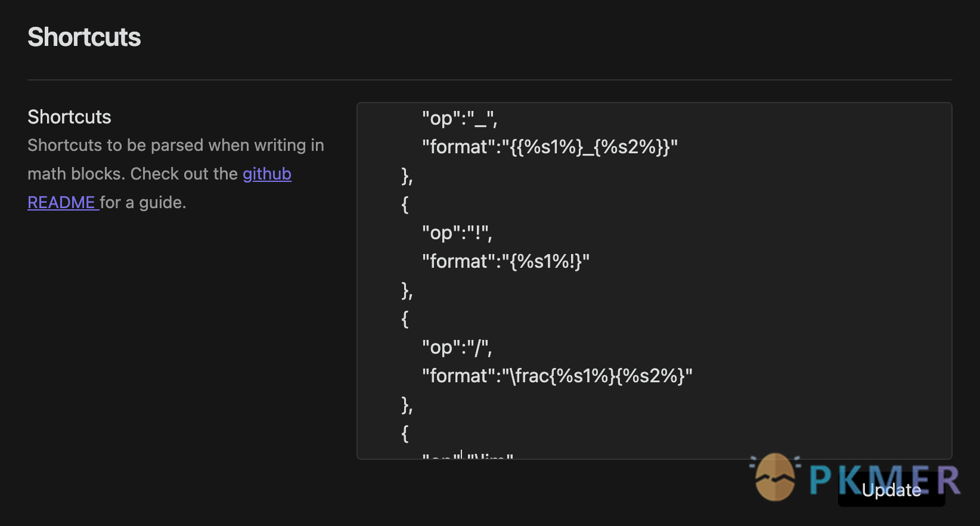980x526 pixels.
Task: Open the github link in description
Action: [266, 174]
